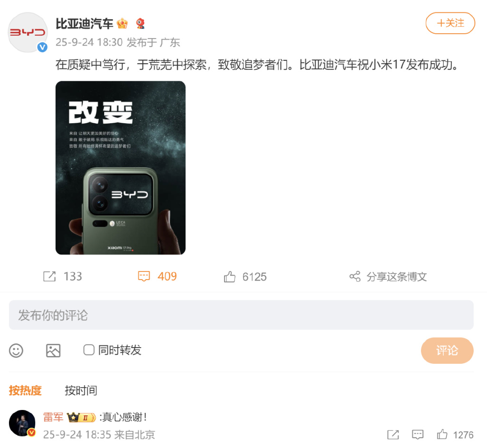Click the red mascot badge beside the username
Image resolution: width=487 pixels, height=448 pixels.
coord(140,24)
